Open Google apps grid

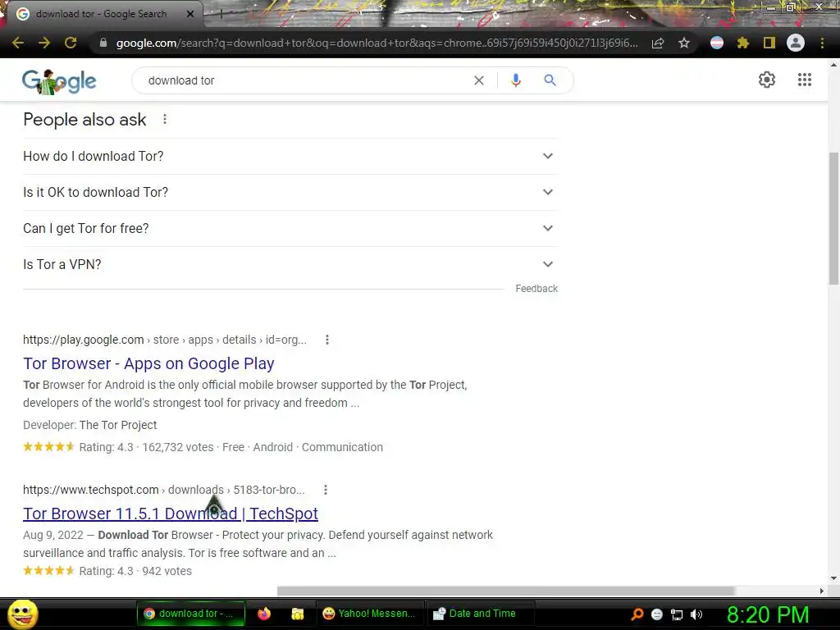(x=805, y=80)
